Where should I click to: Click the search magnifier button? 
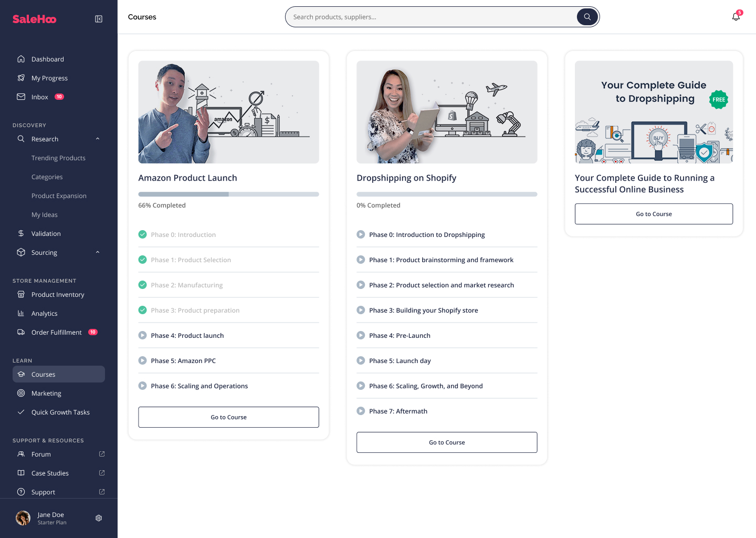[587, 17]
